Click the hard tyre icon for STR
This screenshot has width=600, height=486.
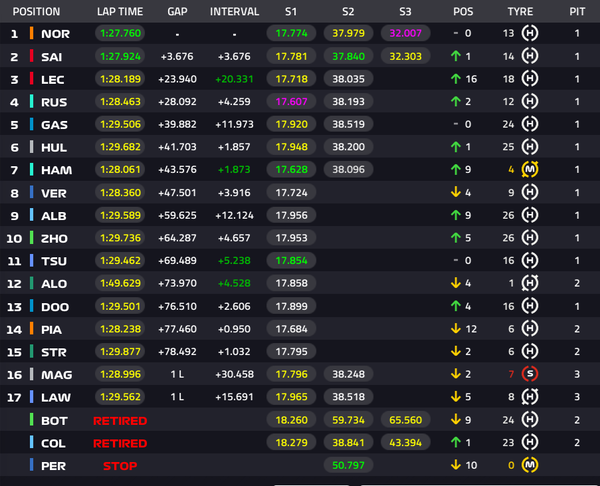[530, 351]
